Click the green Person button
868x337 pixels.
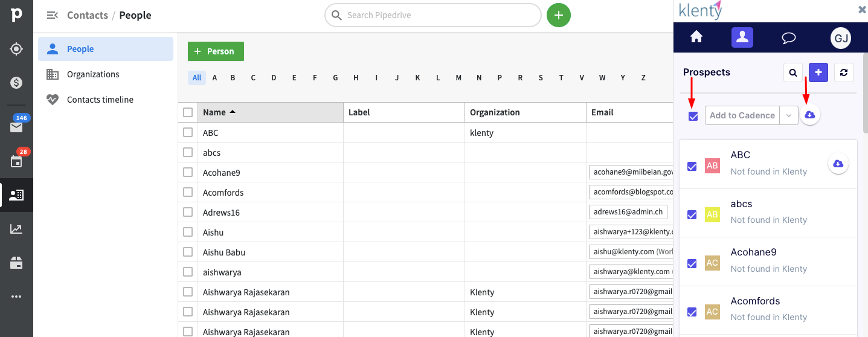pyautogui.click(x=216, y=51)
